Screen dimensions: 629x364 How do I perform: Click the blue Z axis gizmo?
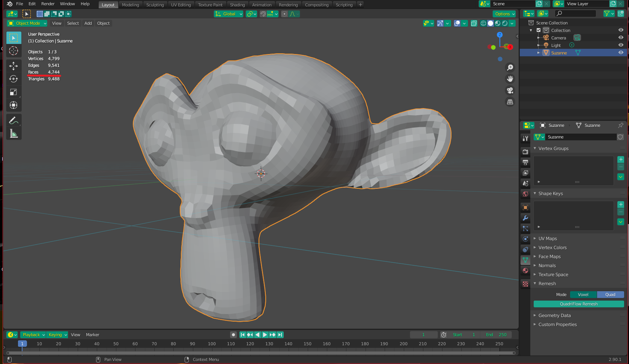500,35
